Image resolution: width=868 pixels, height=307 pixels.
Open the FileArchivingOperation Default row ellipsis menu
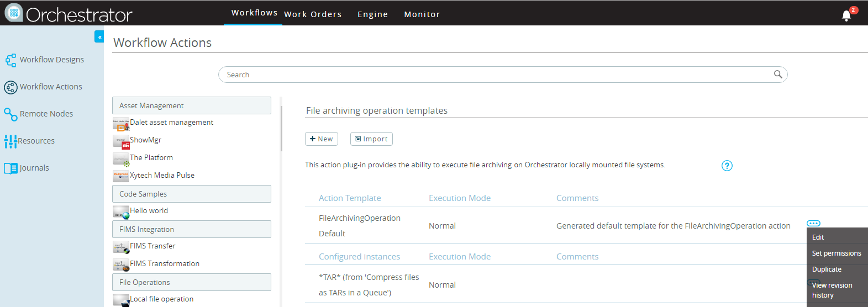pos(813,223)
